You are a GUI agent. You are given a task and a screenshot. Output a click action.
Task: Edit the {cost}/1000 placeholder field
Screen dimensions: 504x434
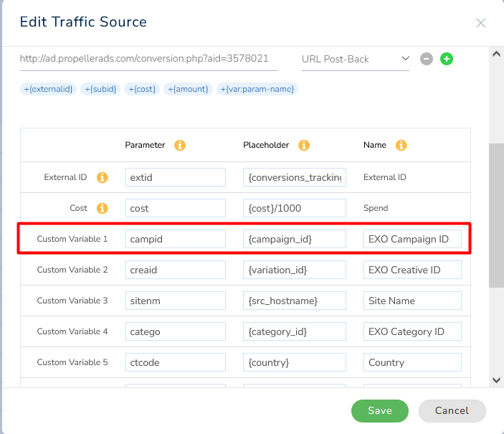pos(295,208)
